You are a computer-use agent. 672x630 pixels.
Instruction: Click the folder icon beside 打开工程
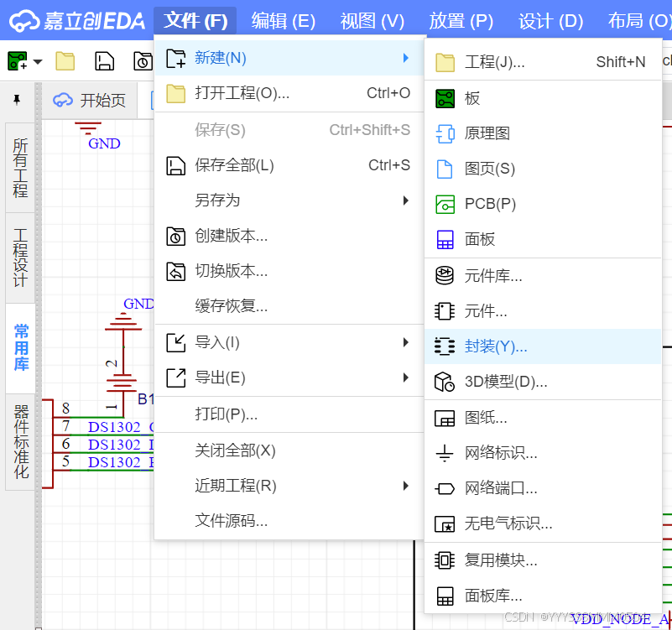[x=175, y=93]
